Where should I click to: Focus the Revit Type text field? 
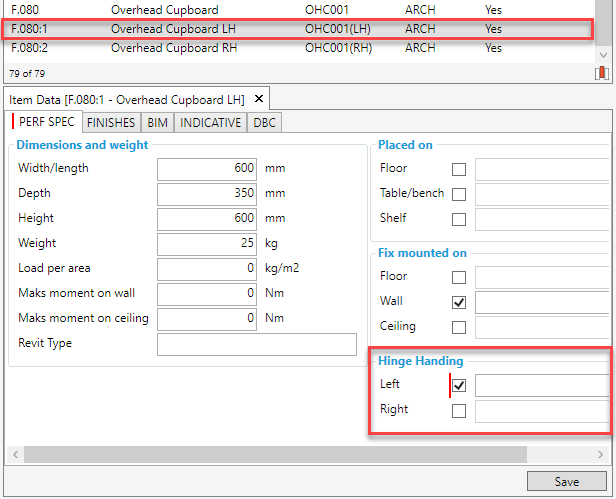(256, 344)
